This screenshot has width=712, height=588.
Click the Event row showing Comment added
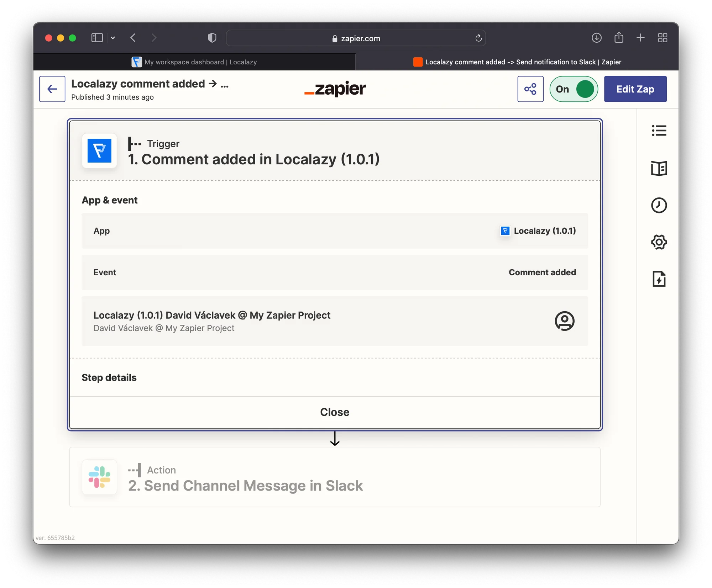click(335, 272)
